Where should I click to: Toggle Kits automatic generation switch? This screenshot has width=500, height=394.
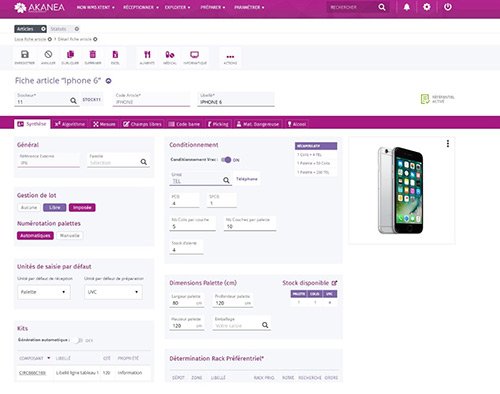click(79, 340)
